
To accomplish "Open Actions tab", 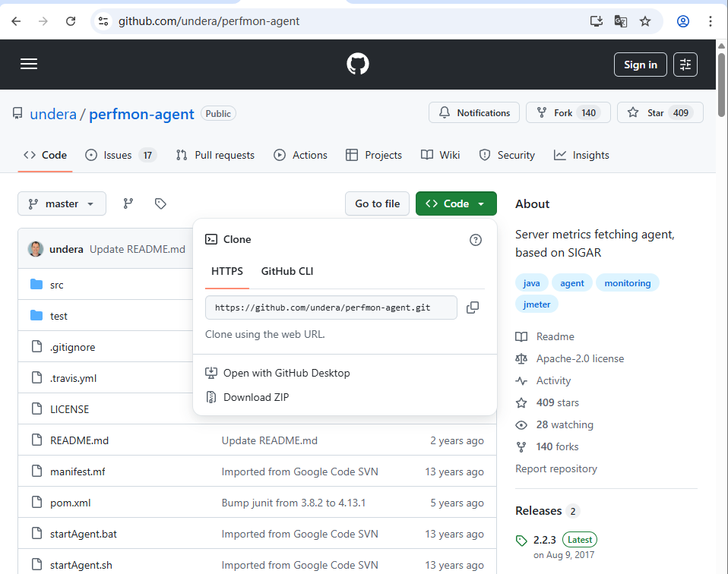I will 300,155.
